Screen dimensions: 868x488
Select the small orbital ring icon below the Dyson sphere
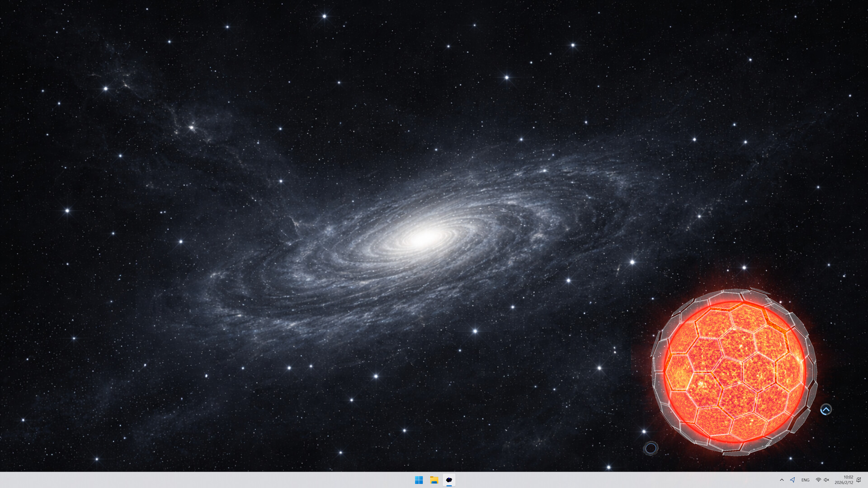(650, 448)
